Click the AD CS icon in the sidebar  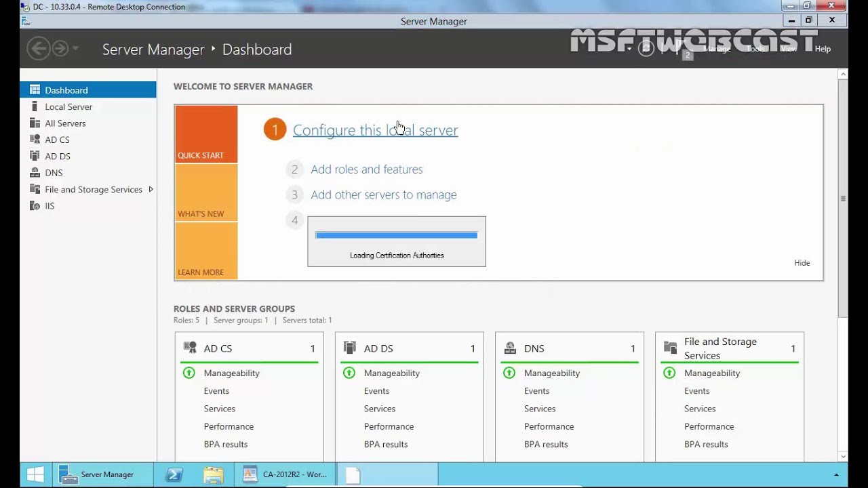pos(35,140)
